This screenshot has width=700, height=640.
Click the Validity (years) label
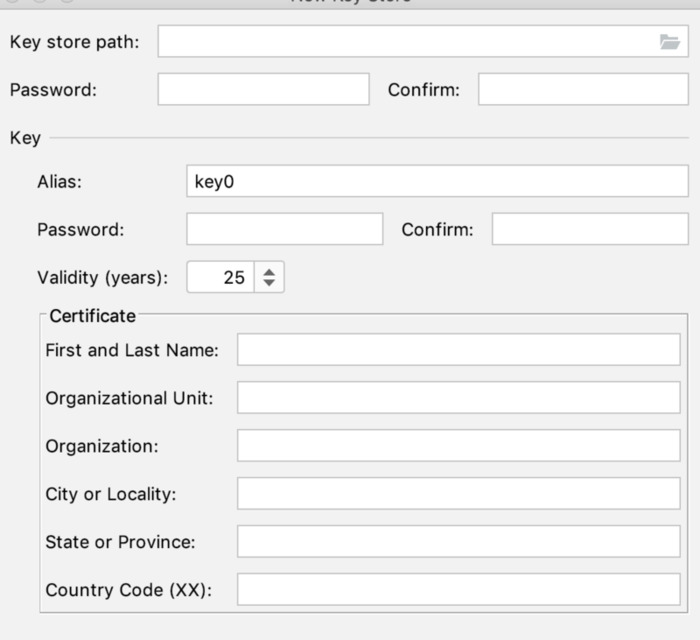(x=103, y=277)
